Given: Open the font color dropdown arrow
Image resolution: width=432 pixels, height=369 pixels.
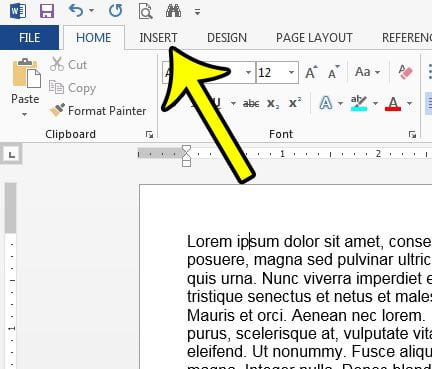Looking at the screenshot, I should [409, 104].
